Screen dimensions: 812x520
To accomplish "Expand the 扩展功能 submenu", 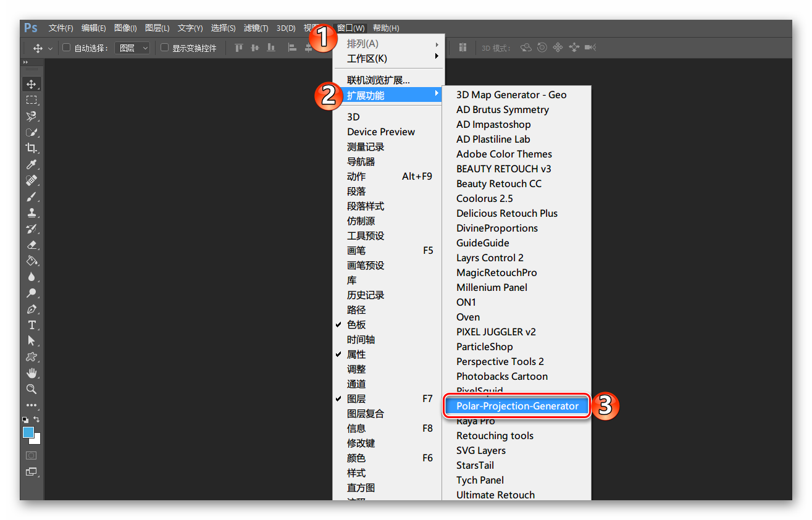I will point(388,95).
